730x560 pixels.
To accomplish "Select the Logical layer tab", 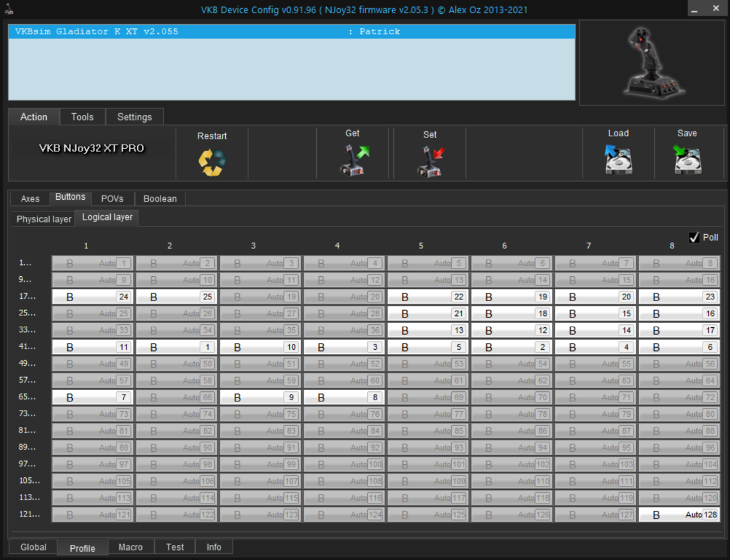I will pyautogui.click(x=107, y=217).
